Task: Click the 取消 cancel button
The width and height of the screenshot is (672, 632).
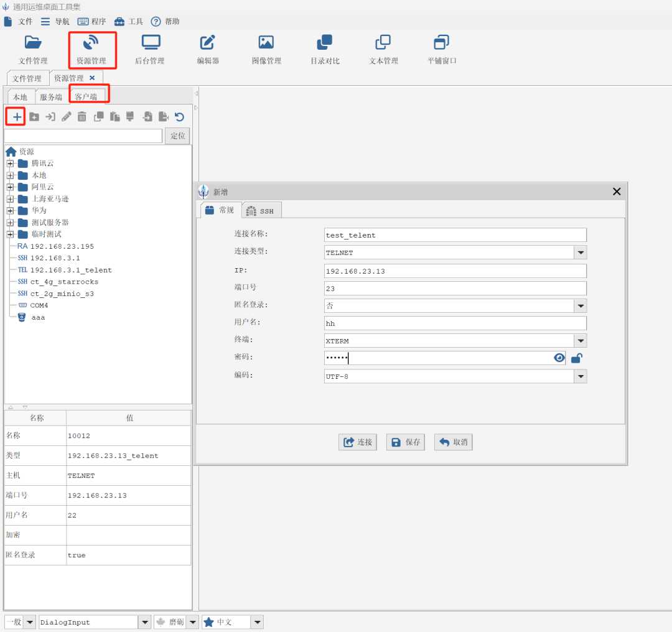Action: (454, 442)
